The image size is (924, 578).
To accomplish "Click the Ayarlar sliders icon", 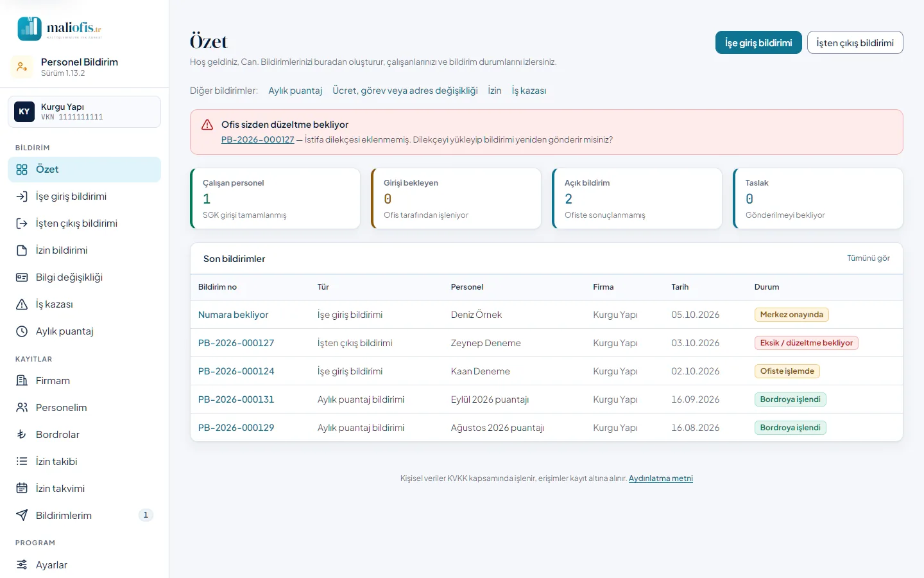I will pyautogui.click(x=22, y=565).
